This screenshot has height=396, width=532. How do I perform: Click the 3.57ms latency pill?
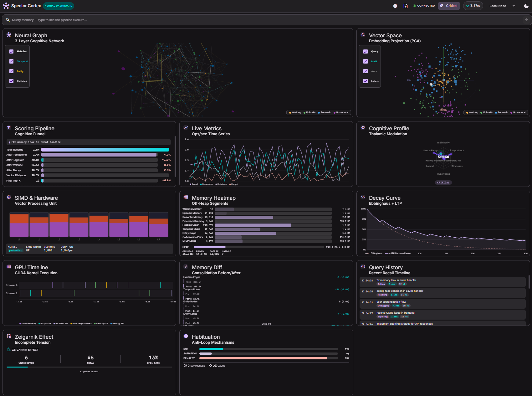coord(473,6)
